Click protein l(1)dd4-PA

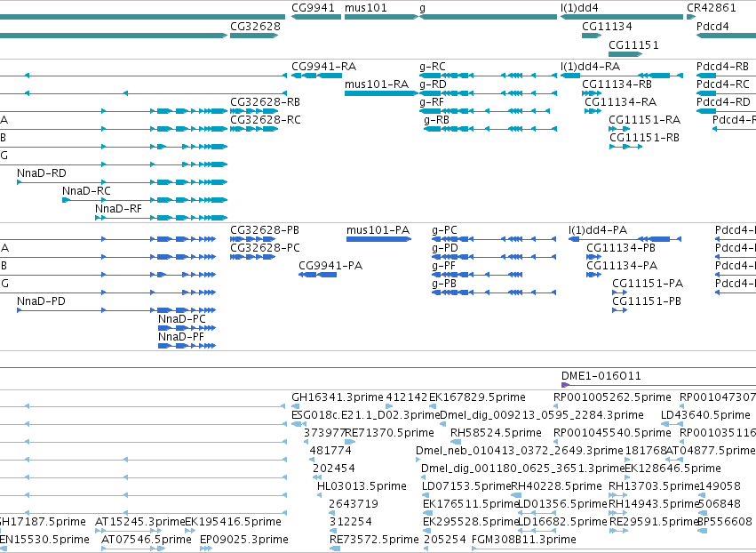click(598, 230)
